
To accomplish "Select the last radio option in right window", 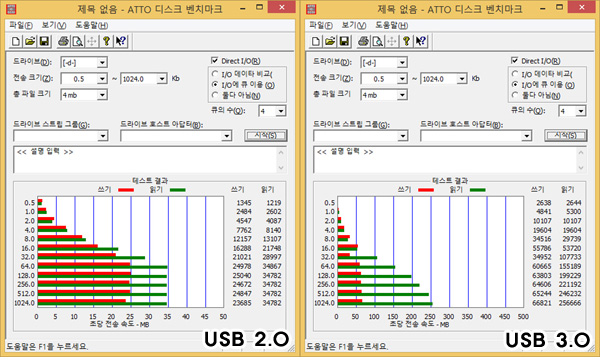I will pyautogui.click(x=515, y=95).
